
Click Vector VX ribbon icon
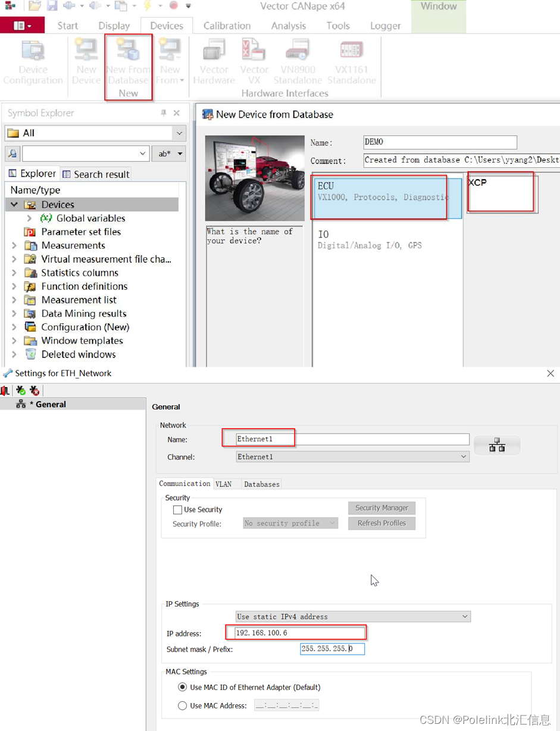(x=254, y=63)
